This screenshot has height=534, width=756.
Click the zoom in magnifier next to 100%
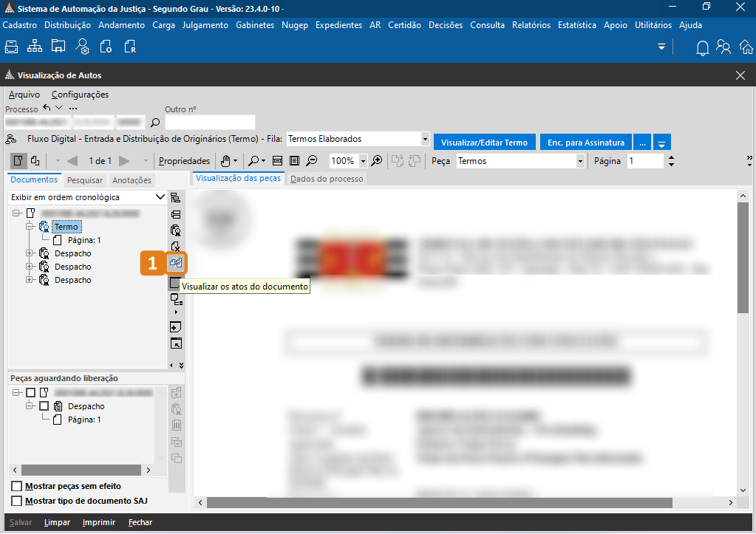(377, 161)
